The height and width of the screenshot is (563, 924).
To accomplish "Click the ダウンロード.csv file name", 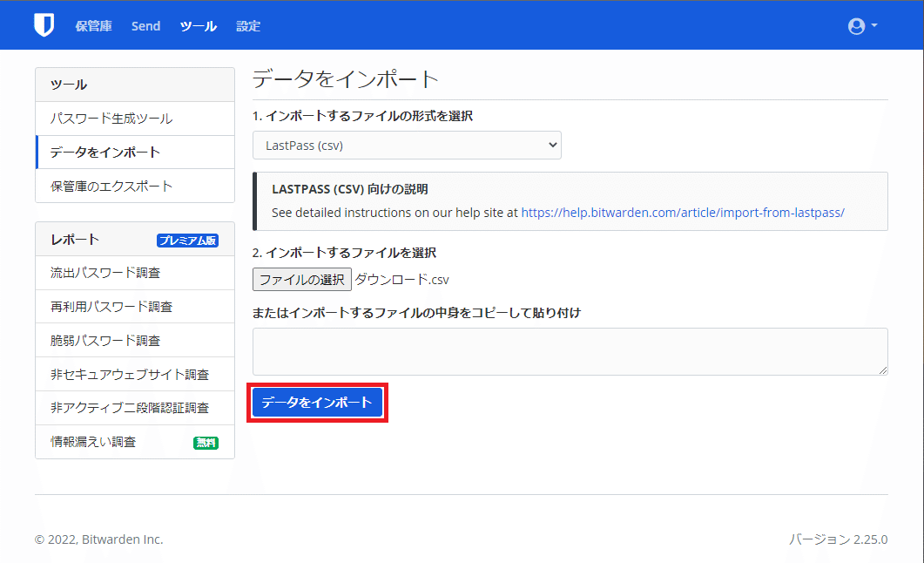I will (x=401, y=280).
